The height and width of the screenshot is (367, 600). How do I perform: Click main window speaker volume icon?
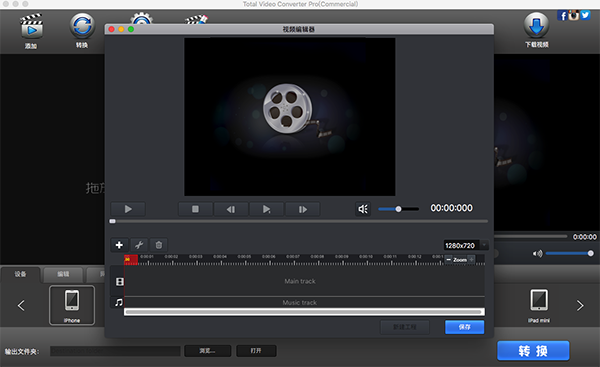[x=537, y=253]
